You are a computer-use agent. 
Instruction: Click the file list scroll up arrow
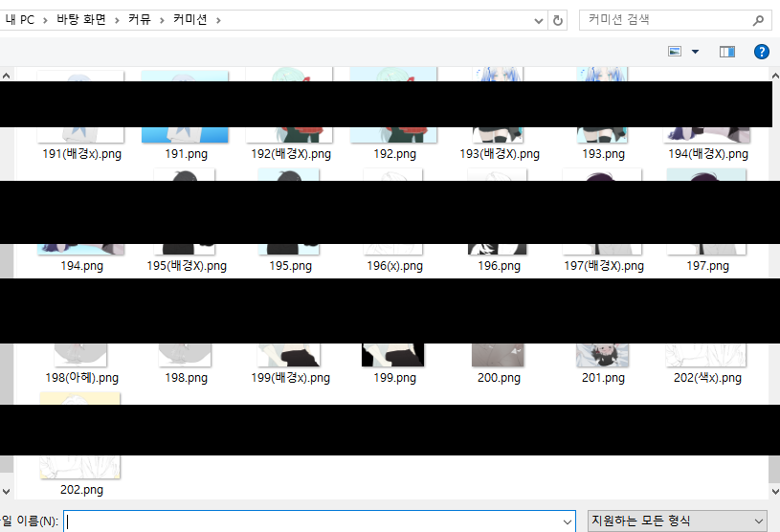click(x=774, y=77)
